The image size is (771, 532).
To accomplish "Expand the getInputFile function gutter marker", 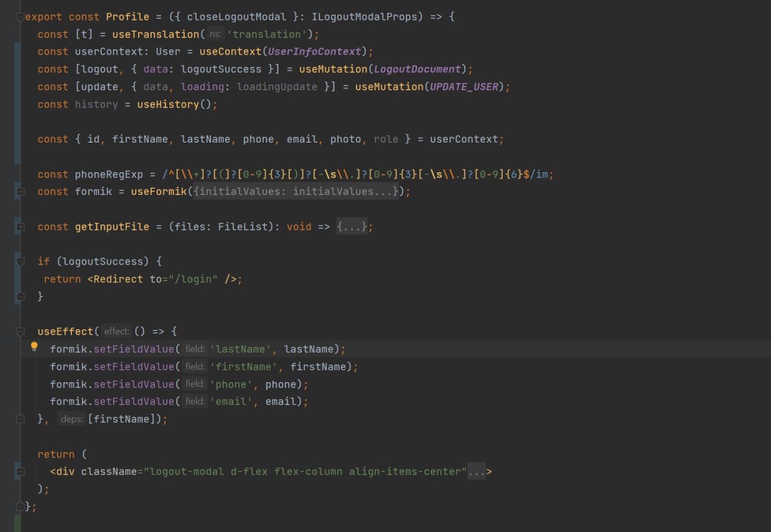I will click(x=20, y=227).
